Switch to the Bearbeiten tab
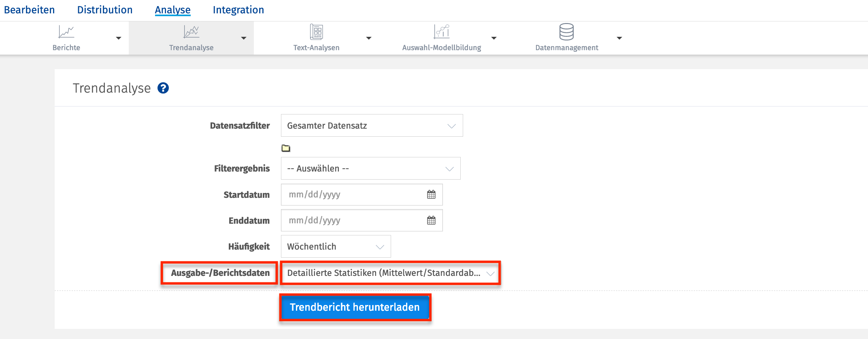This screenshot has width=868, height=339. [x=30, y=10]
